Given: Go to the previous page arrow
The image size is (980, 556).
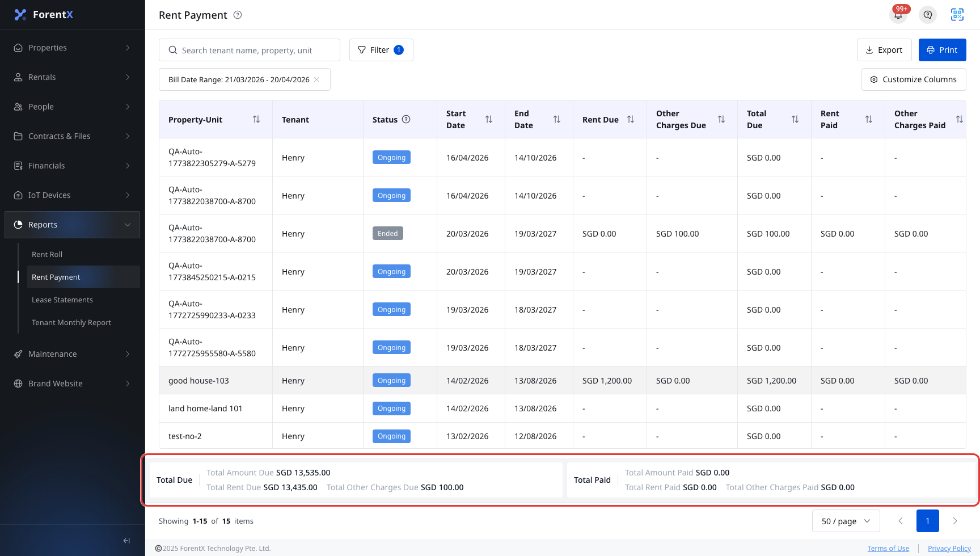Looking at the screenshot, I should click(901, 521).
